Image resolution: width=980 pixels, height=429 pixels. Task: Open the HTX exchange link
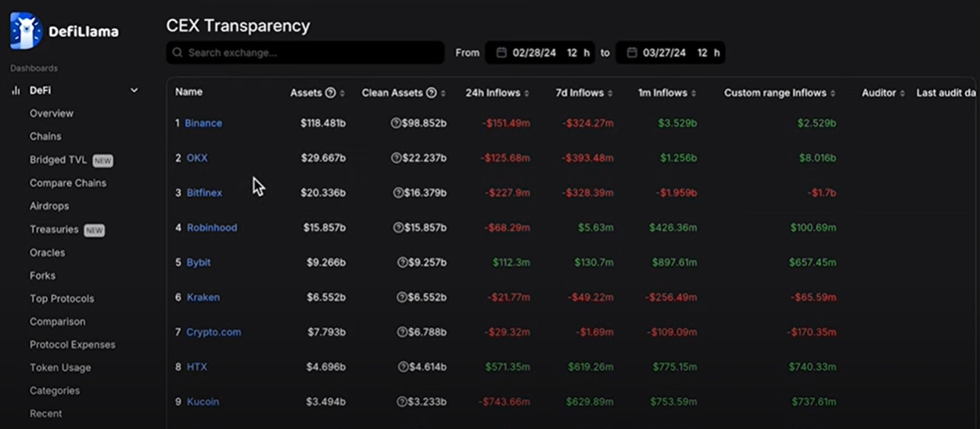point(197,367)
